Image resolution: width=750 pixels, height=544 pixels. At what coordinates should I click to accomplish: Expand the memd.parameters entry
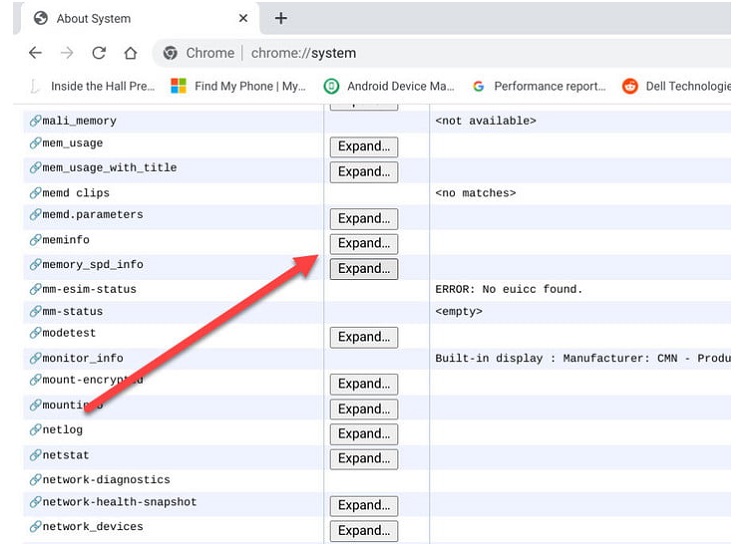point(364,219)
